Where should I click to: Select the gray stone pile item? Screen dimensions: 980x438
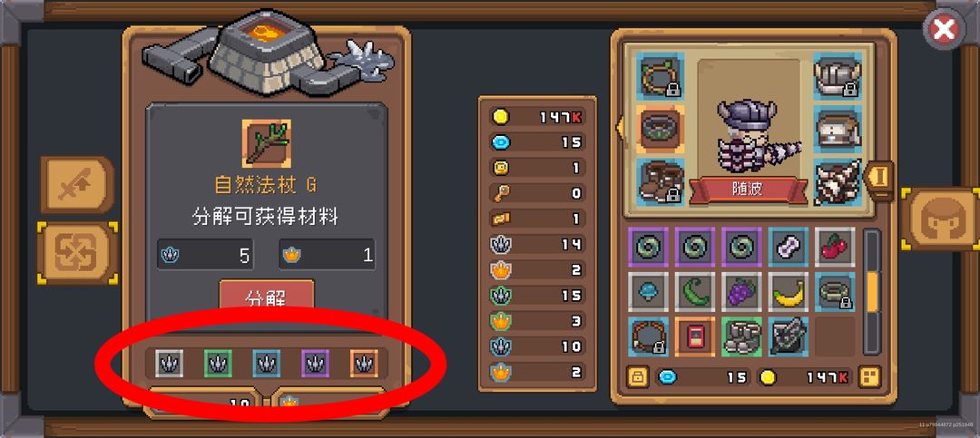741,336
